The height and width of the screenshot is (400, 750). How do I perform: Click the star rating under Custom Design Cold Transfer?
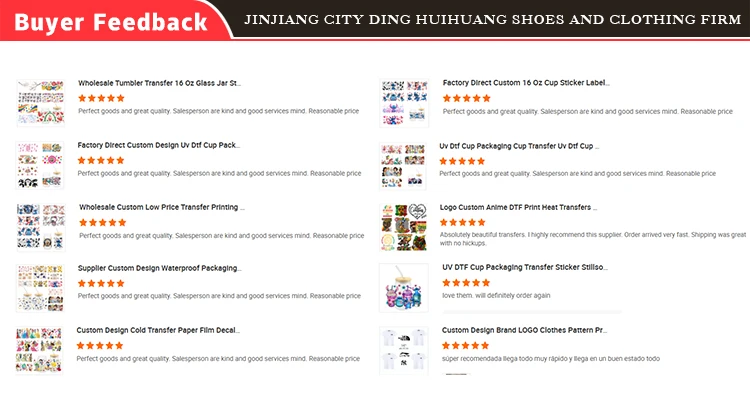coord(100,345)
